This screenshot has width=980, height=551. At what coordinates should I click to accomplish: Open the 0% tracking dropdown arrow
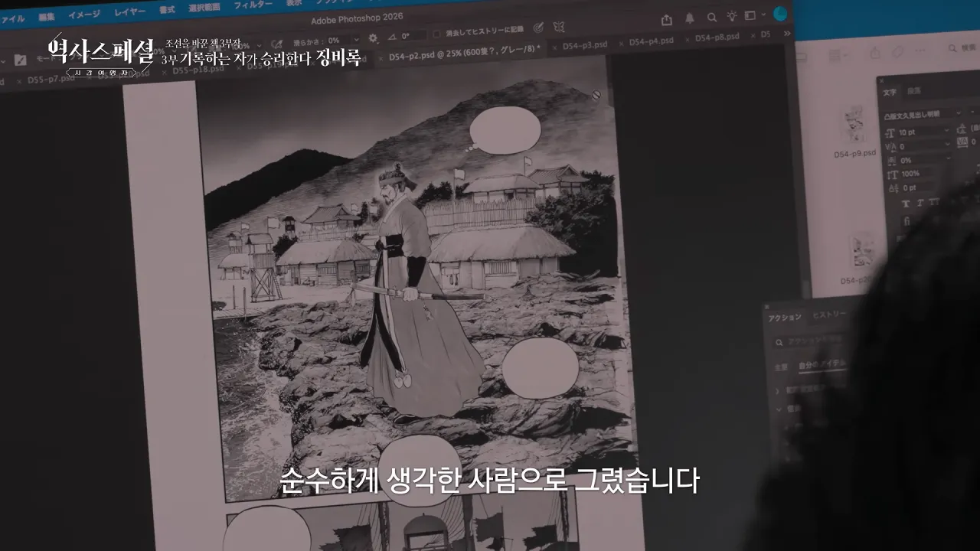pyautogui.click(x=949, y=158)
